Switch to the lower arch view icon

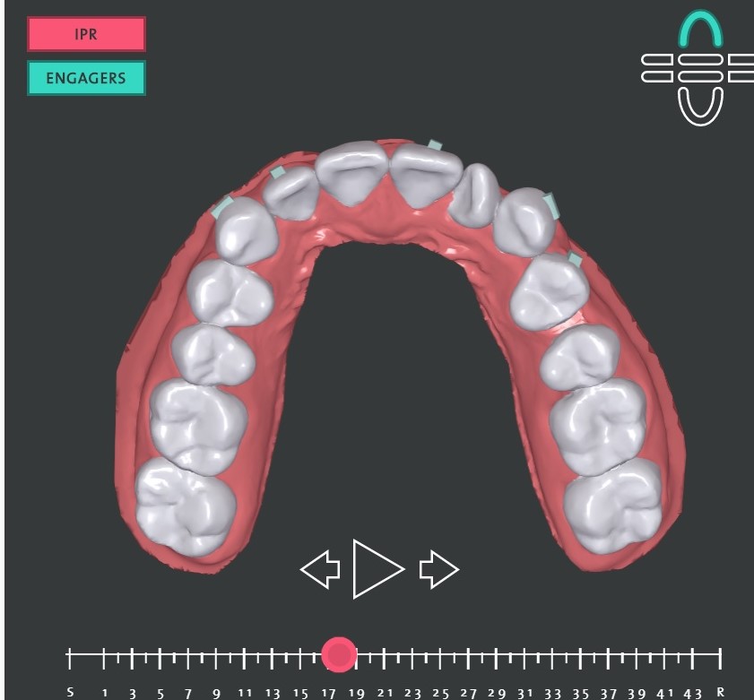700,107
